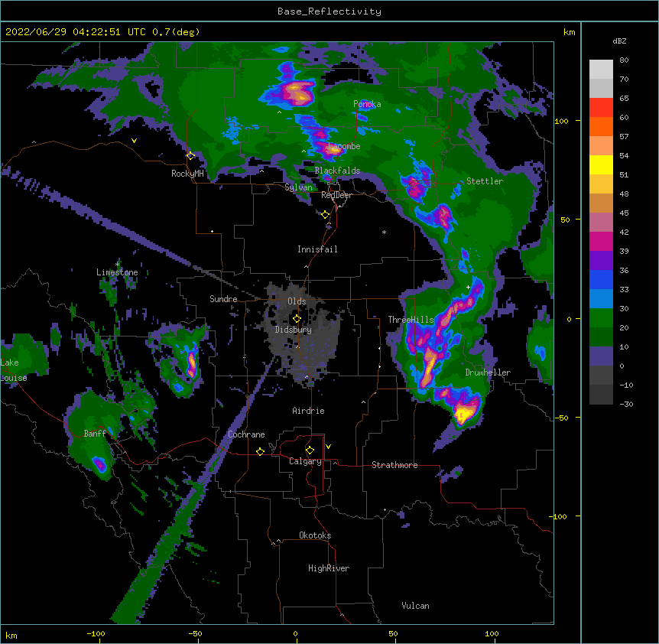This screenshot has height=644, width=659.
Task: Select the Lacombe city label
Action: click(344, 146)
